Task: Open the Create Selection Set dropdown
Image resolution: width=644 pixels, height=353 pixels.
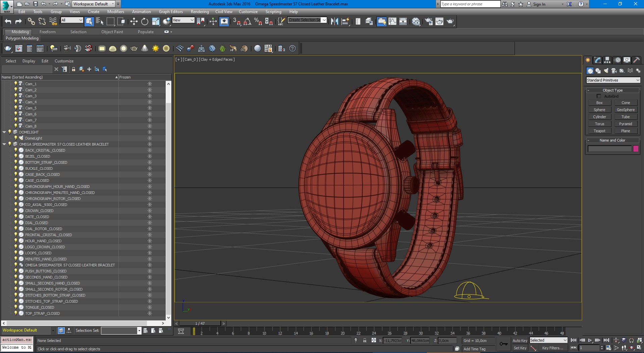Action: pos(307,20)
